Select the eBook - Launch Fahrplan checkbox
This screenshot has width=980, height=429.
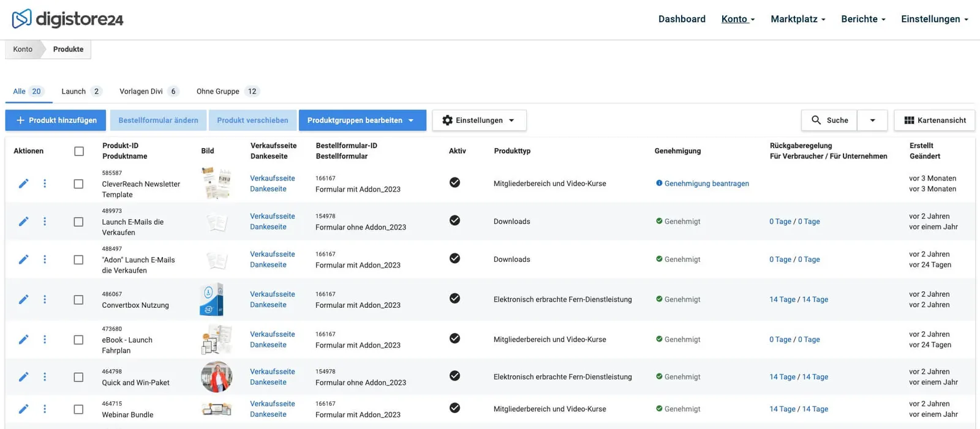(x=78, y=340)
